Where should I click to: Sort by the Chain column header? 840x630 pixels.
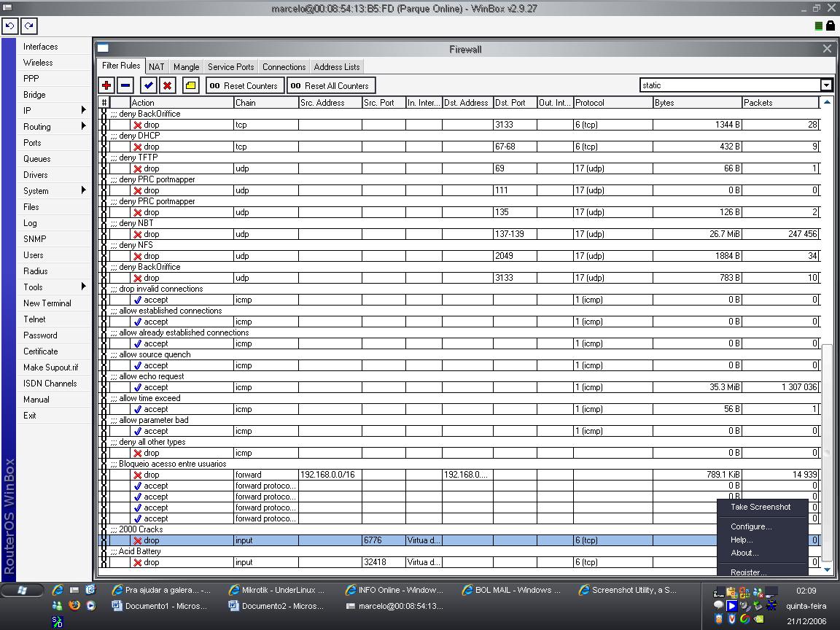click(x=265, y=102)
